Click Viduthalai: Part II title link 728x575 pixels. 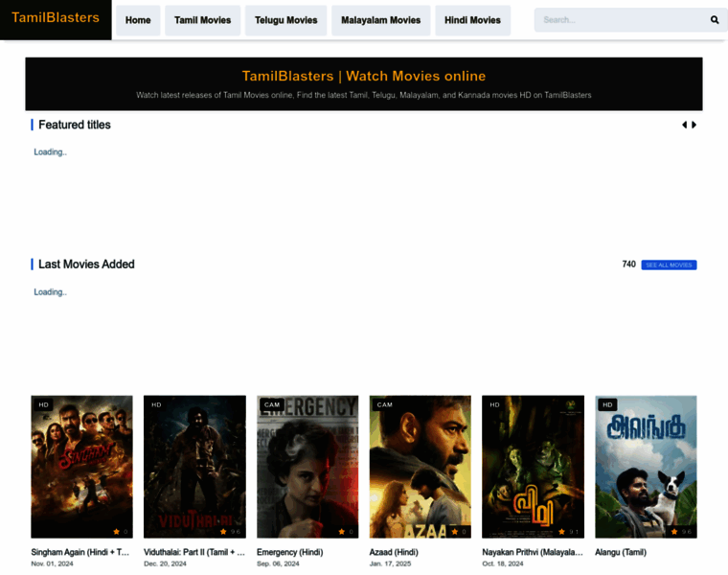click(194, 552)
